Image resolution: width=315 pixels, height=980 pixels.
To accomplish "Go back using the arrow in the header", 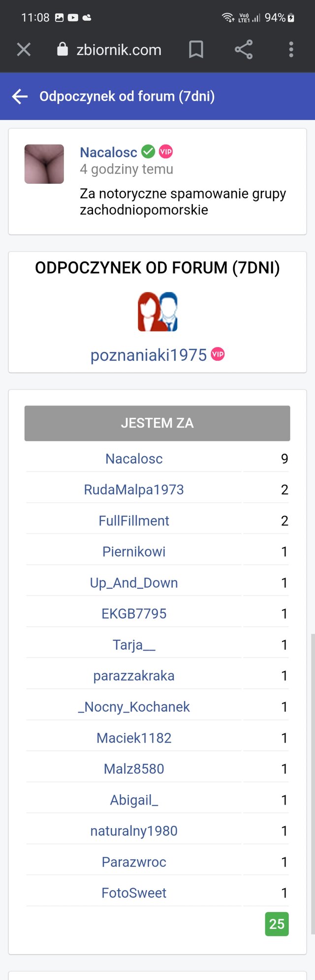I will (19, 96).
